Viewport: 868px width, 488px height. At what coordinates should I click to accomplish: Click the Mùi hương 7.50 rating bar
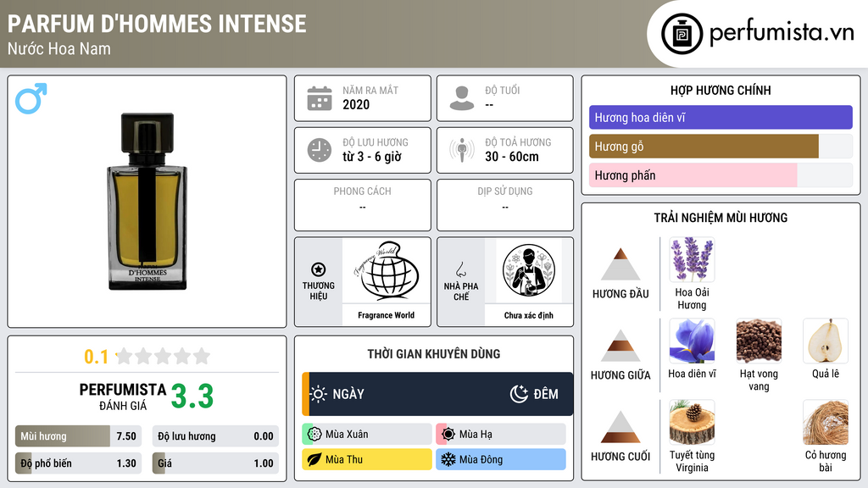point(79,436)
